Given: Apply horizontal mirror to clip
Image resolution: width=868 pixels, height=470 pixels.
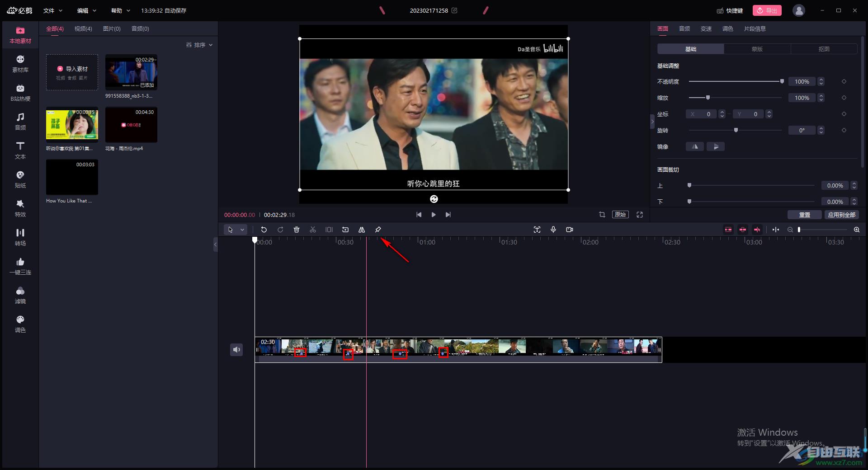Looking at the screenshot, I should [x=695, y=146].
